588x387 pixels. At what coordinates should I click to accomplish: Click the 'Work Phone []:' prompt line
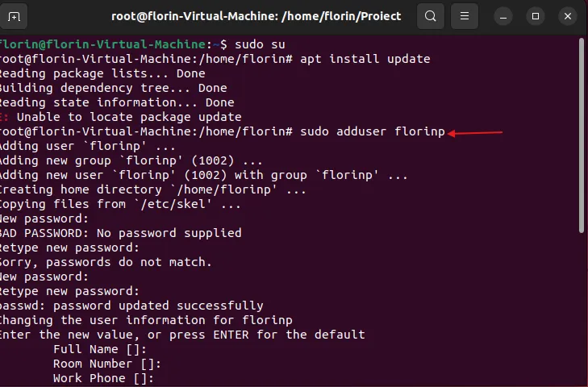[102, 378]
